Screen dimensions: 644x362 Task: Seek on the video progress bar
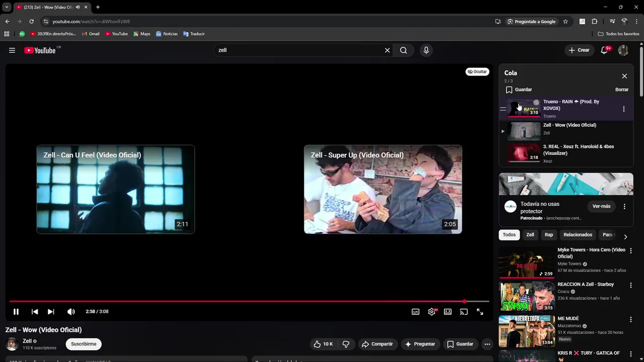[x=249, y=301]
